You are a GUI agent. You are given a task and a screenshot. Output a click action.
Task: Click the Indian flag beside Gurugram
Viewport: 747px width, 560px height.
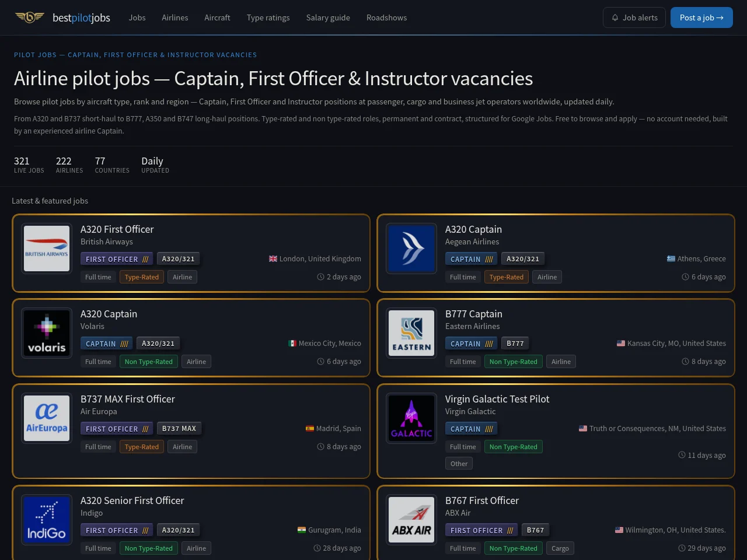coord(302,530)
